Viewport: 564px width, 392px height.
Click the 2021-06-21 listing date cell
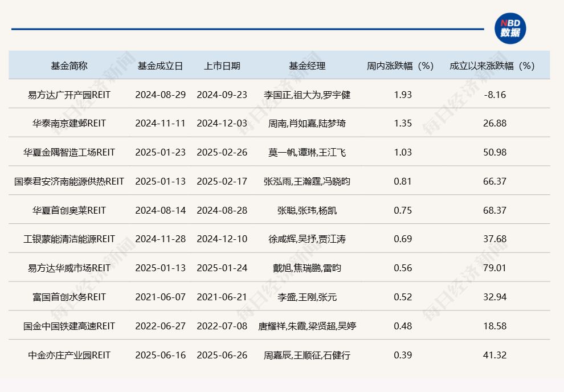(222, 297)
